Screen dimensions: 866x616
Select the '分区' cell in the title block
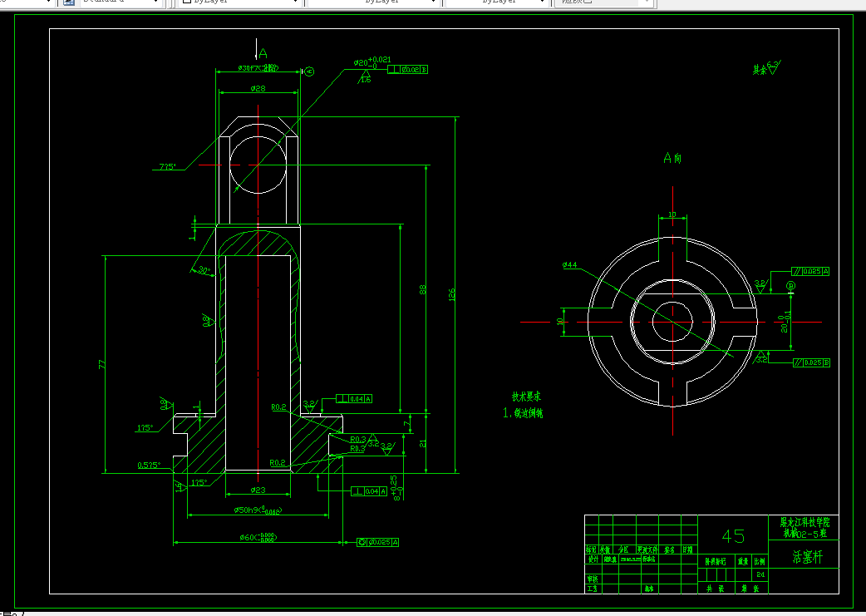(624, 549)
